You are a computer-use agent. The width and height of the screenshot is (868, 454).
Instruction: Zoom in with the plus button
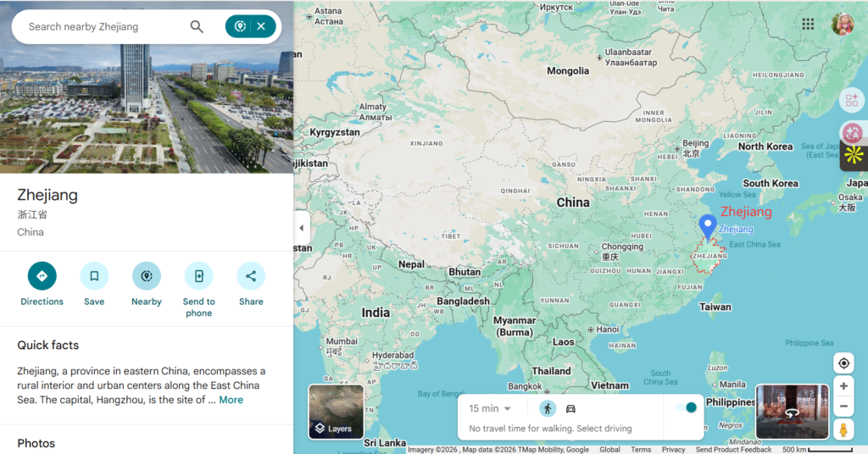[843, 386]
